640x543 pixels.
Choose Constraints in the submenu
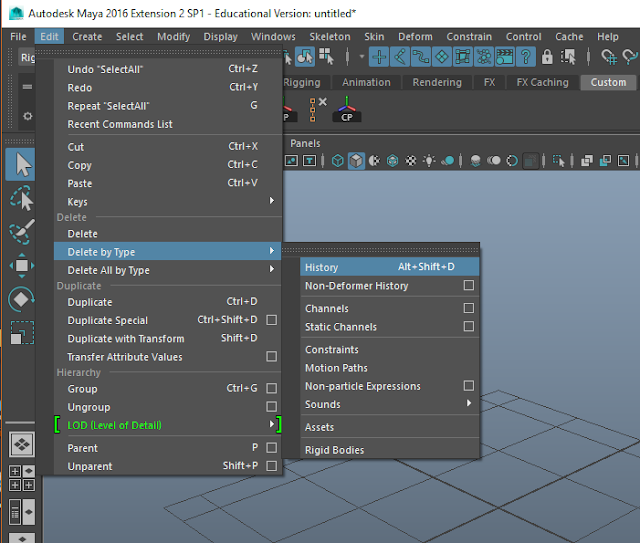click(x=390, y=349)
